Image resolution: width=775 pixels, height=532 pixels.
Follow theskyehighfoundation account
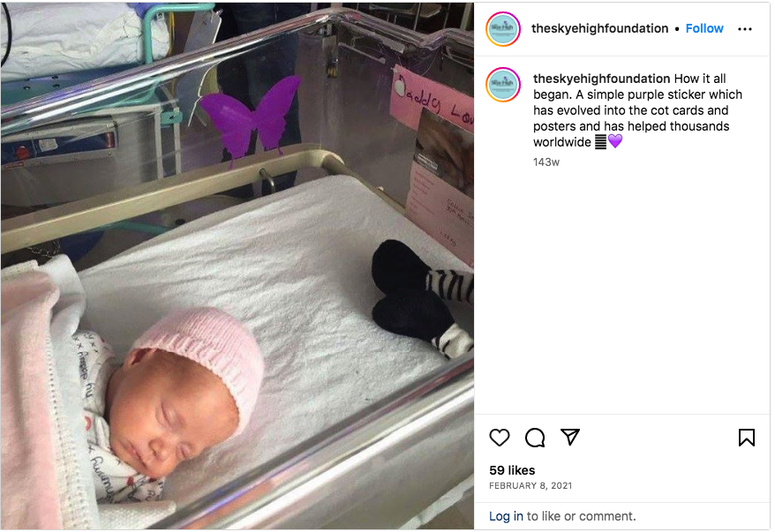(704, 28)
